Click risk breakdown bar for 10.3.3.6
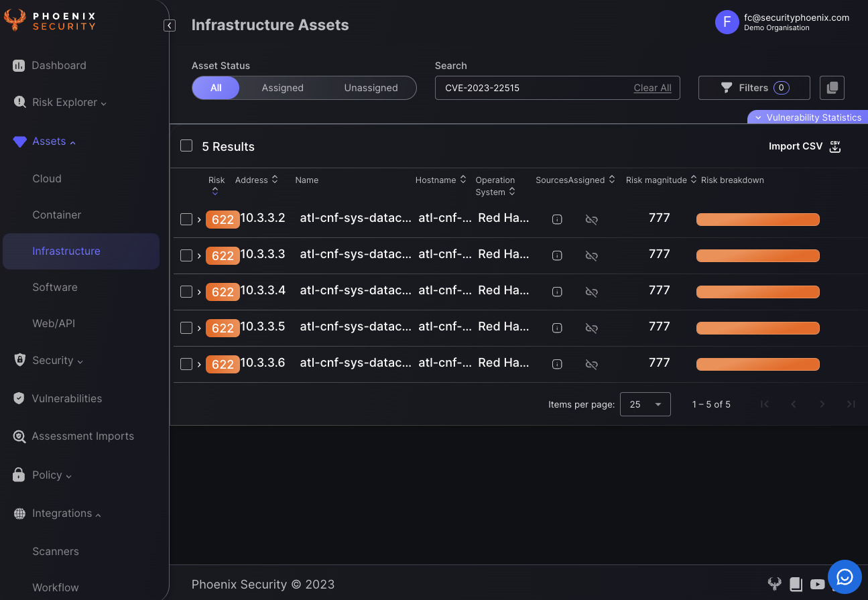The image size is (868, 600). pos(758,364)
